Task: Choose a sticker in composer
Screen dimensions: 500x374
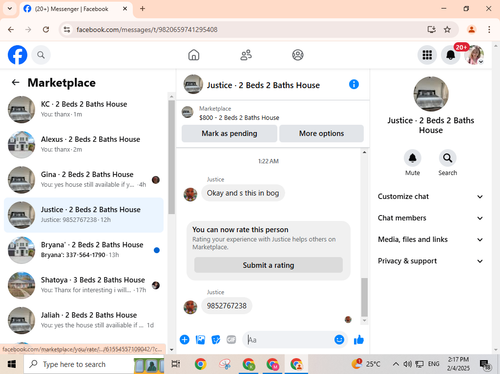Action: coord(216,340)
